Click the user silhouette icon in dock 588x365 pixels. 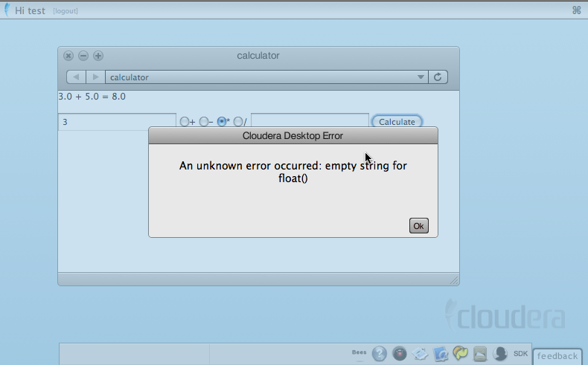[500, 354]
